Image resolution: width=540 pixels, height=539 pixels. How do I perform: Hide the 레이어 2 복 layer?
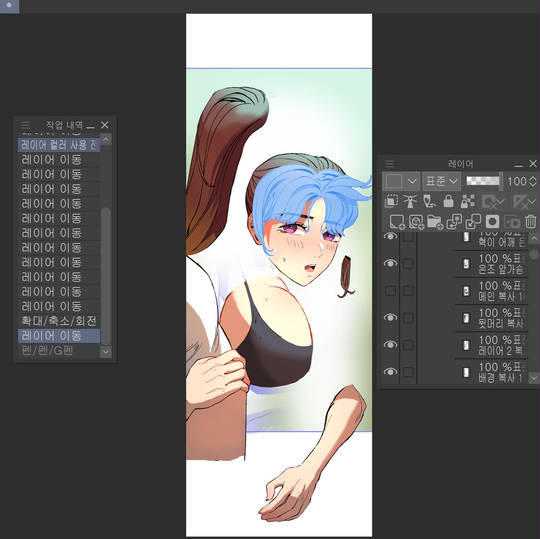pos(391,344)
